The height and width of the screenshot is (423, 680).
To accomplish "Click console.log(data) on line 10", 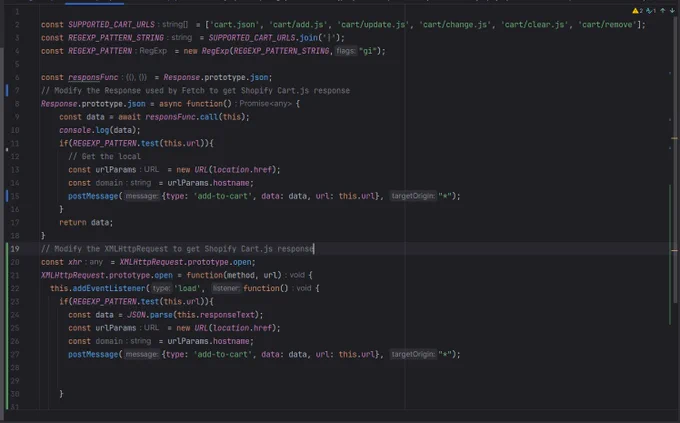I will coord(100,130).
